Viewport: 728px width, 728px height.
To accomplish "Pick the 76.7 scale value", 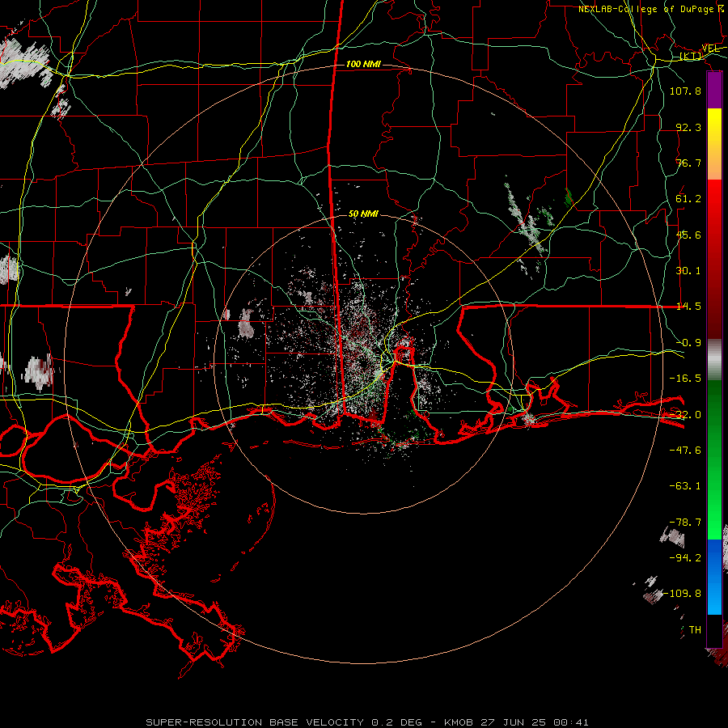I will point(688,163).
